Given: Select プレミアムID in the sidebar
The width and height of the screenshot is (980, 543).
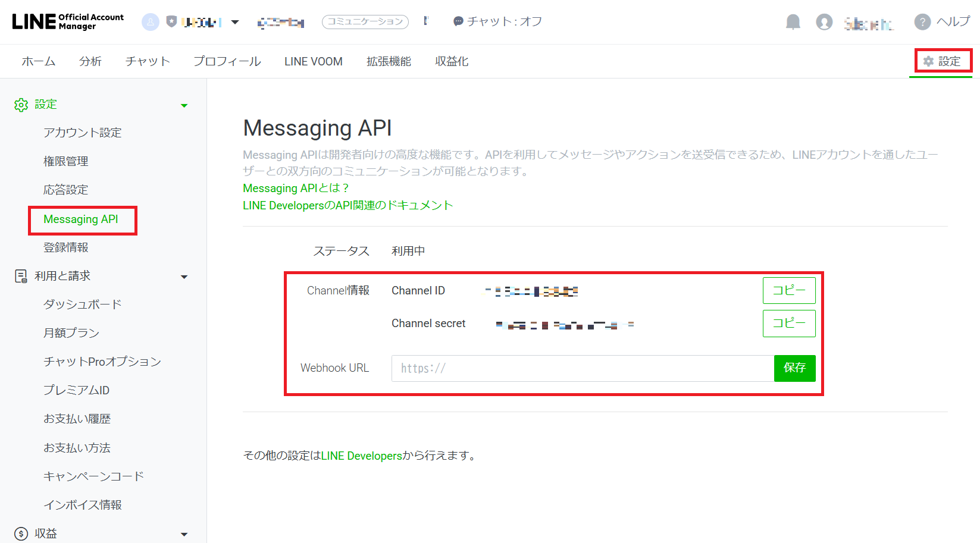Looking at the screenshot, I should click(x=77, y=390).
